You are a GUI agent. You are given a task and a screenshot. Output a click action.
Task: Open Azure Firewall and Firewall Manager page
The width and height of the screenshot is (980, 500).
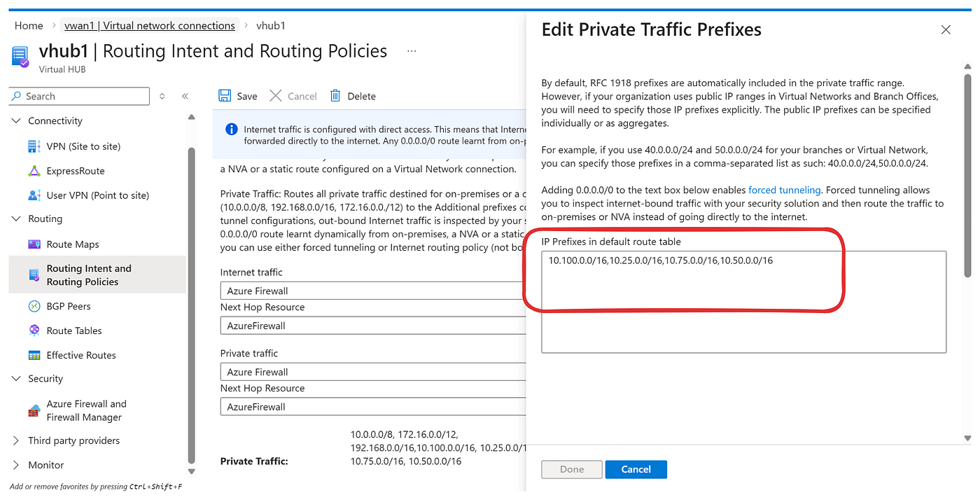pos(87,410)
